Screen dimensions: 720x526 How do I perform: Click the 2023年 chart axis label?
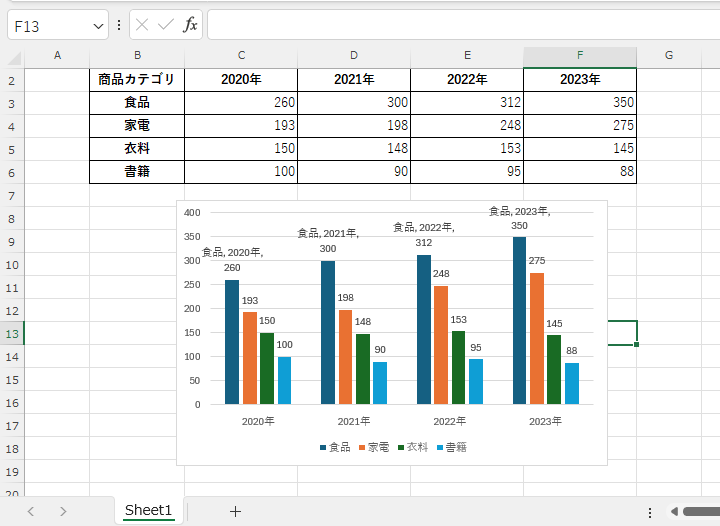(545, 421)
